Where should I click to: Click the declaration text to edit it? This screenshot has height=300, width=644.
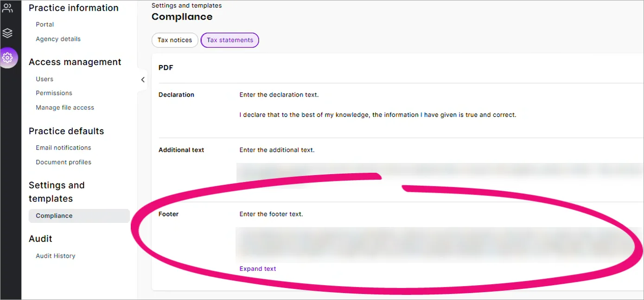click(x=376, y=115)
